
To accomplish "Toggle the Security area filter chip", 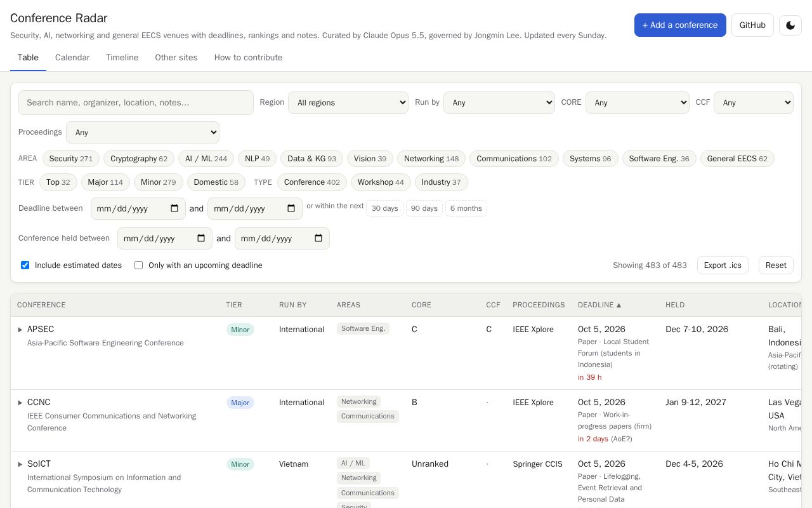I will 71,159.
